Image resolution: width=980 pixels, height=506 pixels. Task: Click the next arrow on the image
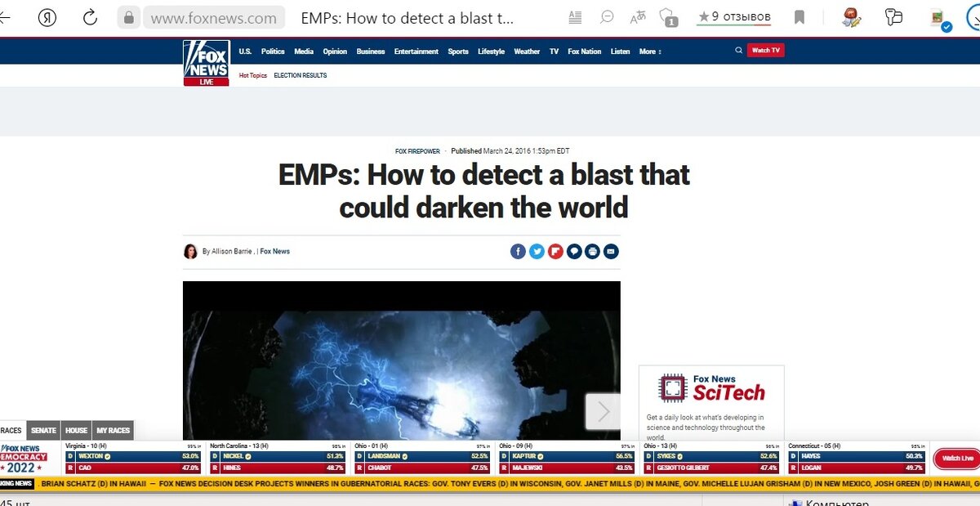[603, 411]
